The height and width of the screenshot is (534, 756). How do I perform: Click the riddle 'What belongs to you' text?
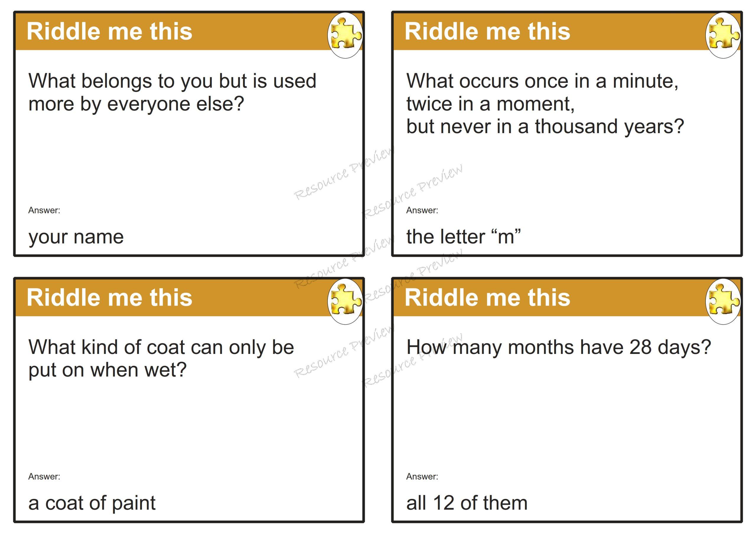(172, 92)
